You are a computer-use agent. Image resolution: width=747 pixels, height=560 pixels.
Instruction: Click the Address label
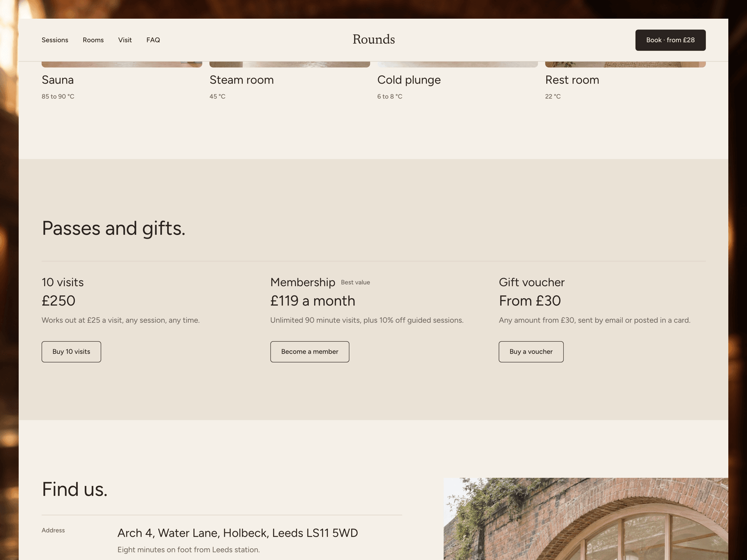coord(53,530)
